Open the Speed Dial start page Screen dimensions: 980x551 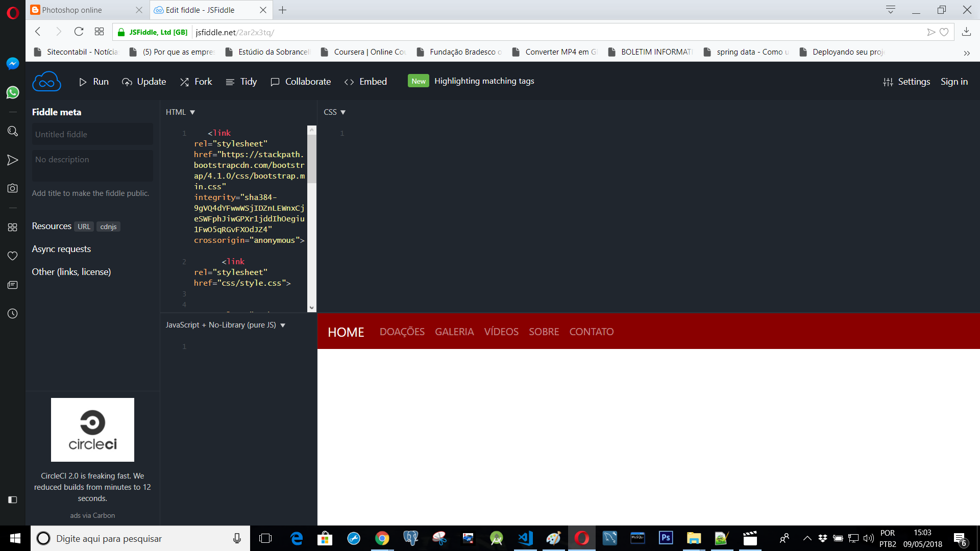pos(99,32)
